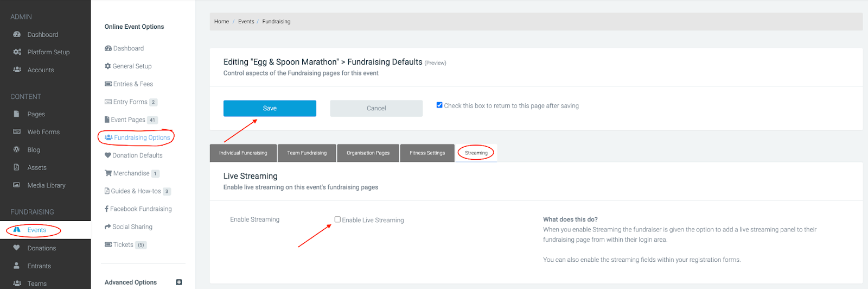
Task: Click the Merchandise cart icon
Action: pos(108,173)
